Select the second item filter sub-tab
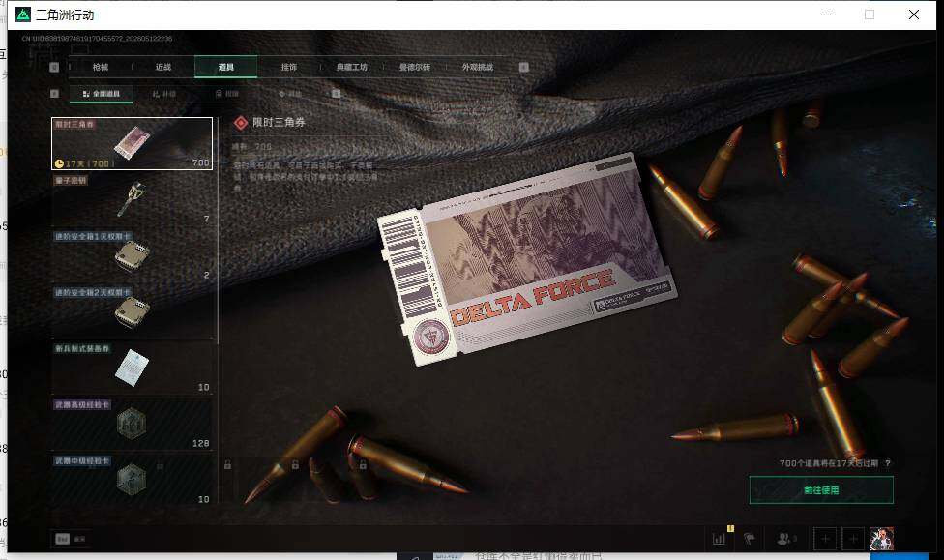The image size is (944, 560). 163,94
